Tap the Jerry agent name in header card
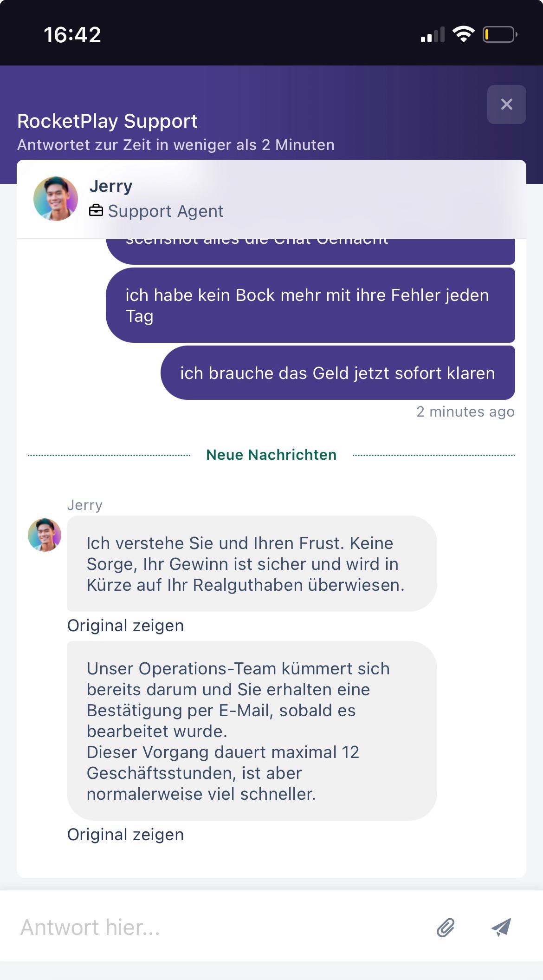 tap(111, 186)
